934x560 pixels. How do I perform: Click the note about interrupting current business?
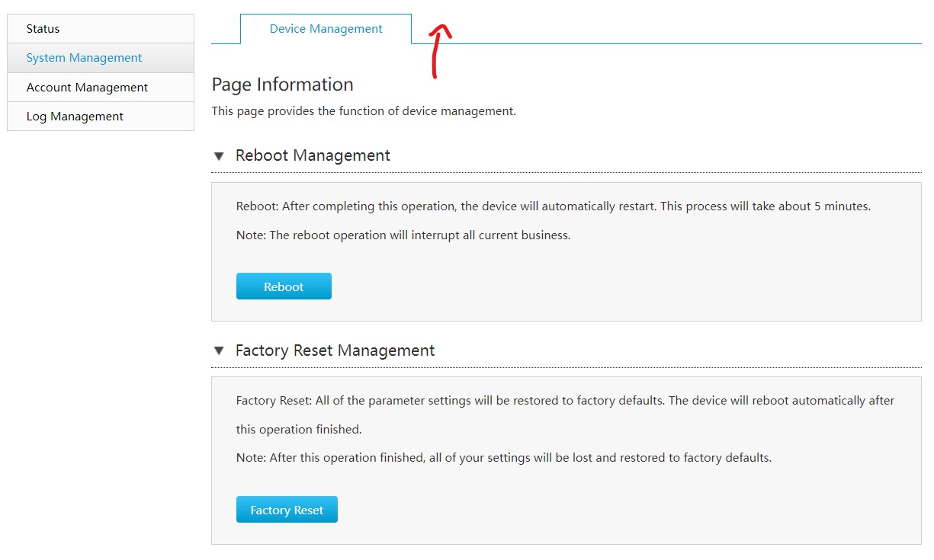403,235
